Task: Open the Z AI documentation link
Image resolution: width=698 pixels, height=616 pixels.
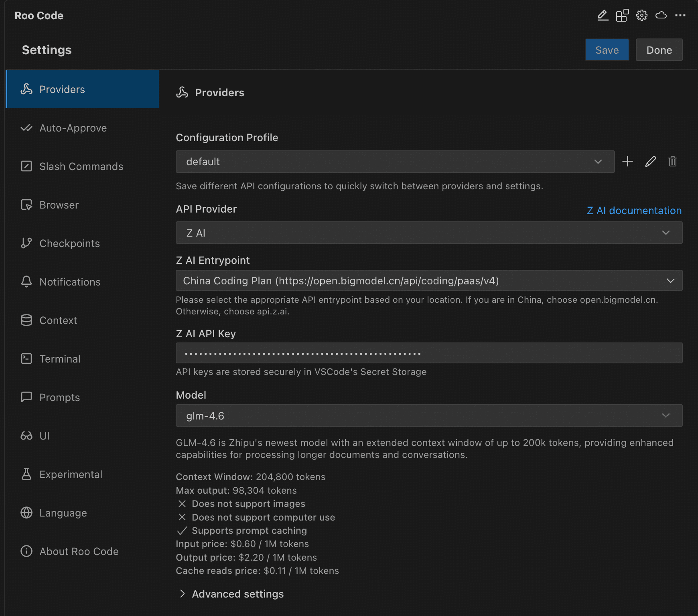Action: pyautogui.click(x=634, y=211)
